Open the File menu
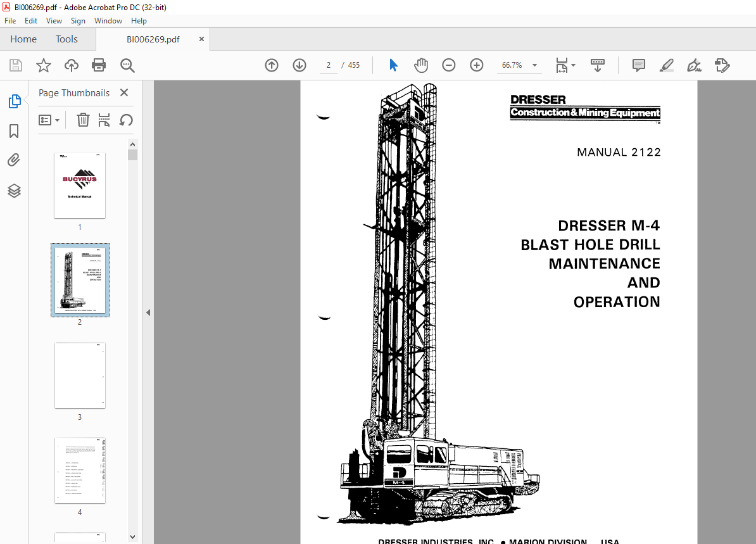This screenshot has width=756, height=544. click(x=10, y=21)
